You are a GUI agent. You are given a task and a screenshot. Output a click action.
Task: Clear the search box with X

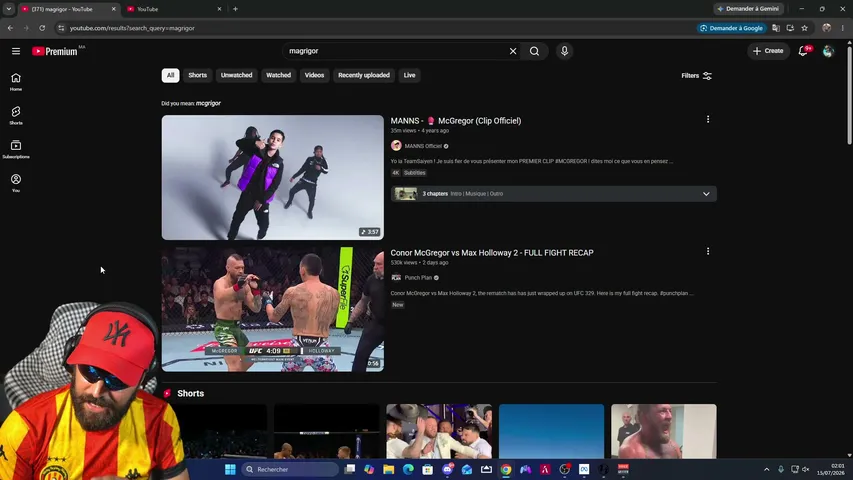coord(512,51)
